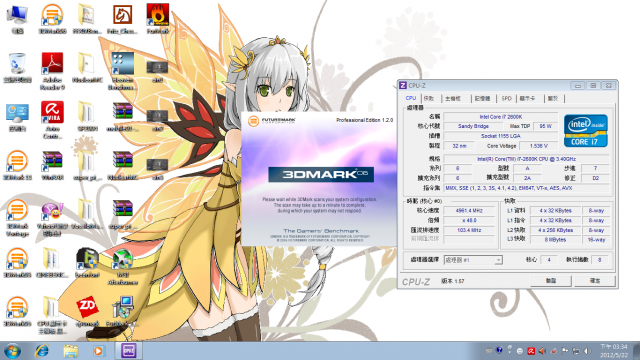The height and width of the screenshot is (360, 640).
Task: Open the red ZD cpumark icon
Action: click(87, 312)
